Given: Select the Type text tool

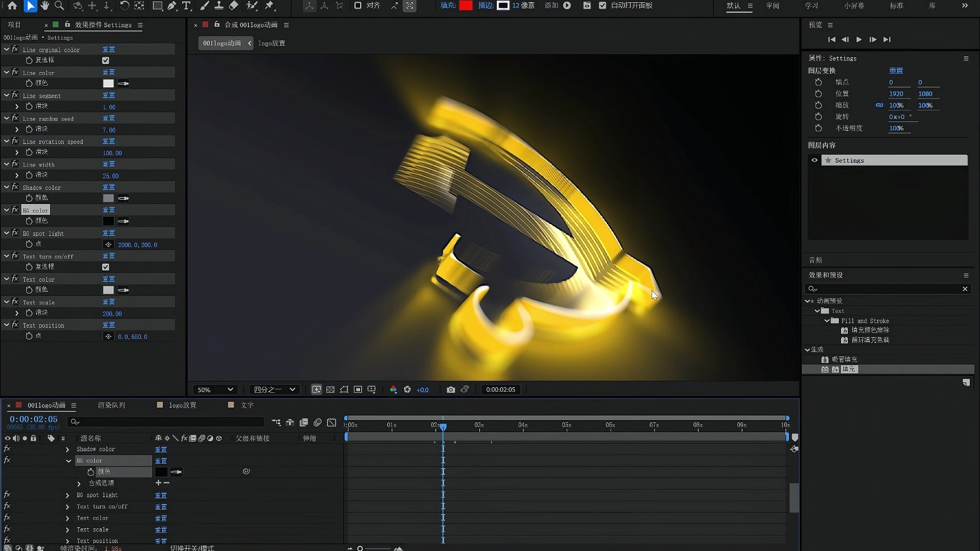Looking at the screenshot, I should [186, 6].
